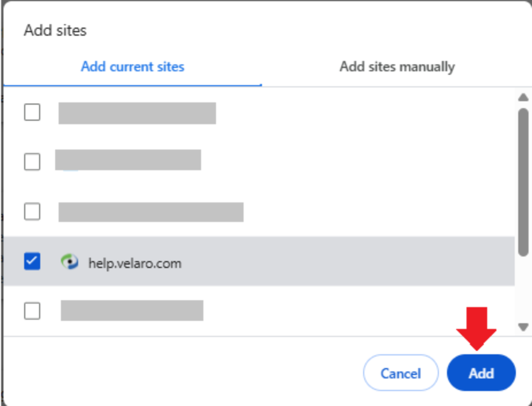Grab the vertical scrollbar thumb
The height and width of the screenshot is (406, 532).
click(x=523, y=182)
